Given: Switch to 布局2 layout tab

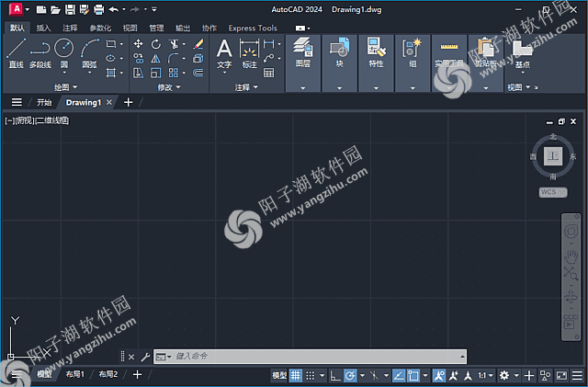Looking at the screenshot, I should [x=108, y=374].
